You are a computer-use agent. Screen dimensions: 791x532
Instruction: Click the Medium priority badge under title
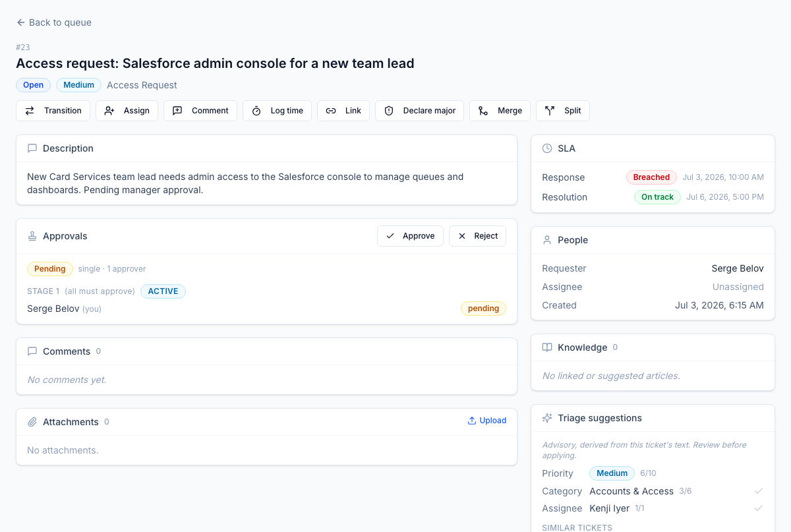click(x=79, y=85)
